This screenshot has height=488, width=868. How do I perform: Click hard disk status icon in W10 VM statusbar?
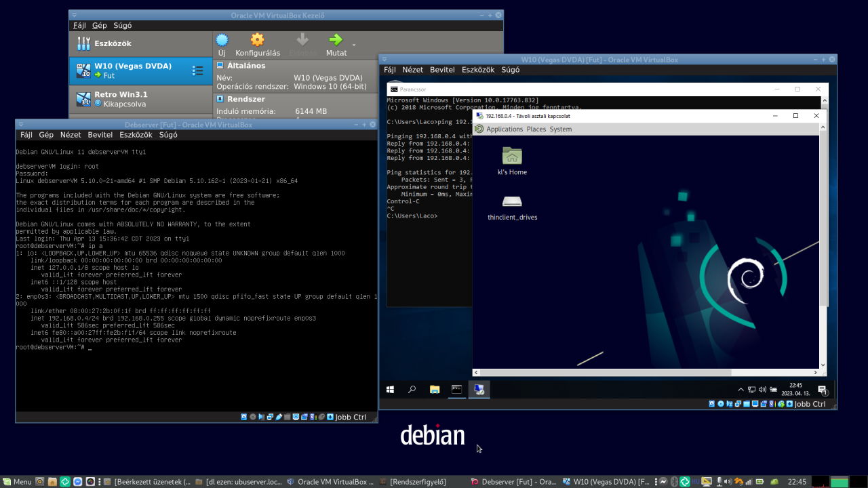pos(712,404)
